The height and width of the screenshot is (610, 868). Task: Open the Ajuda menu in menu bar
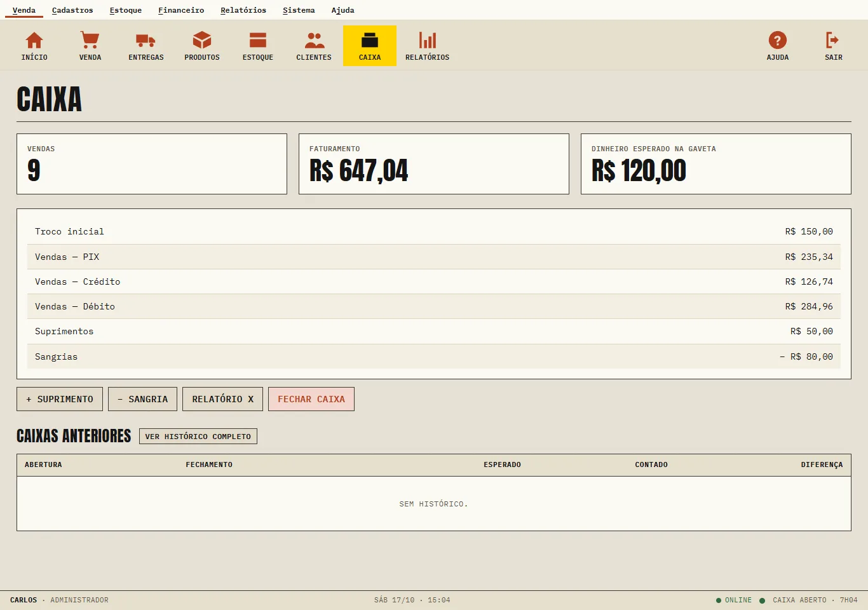pyautogui.click(x=343, y=10)
